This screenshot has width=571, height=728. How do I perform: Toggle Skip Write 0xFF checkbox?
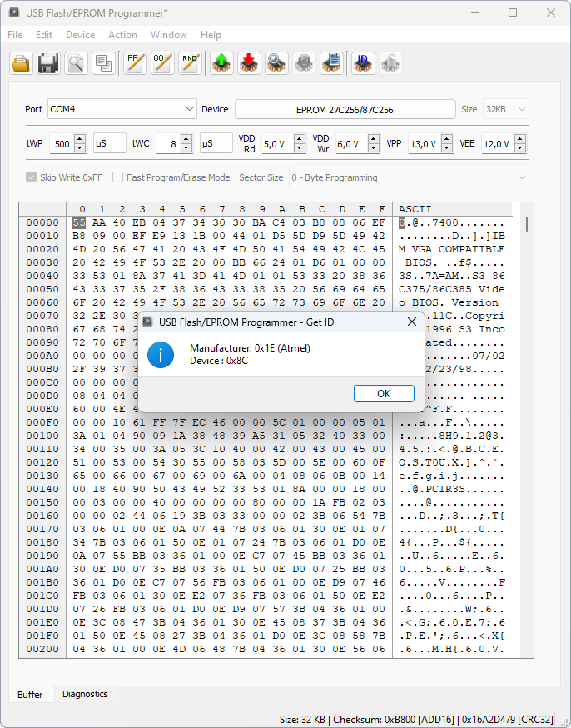point(31,177)
